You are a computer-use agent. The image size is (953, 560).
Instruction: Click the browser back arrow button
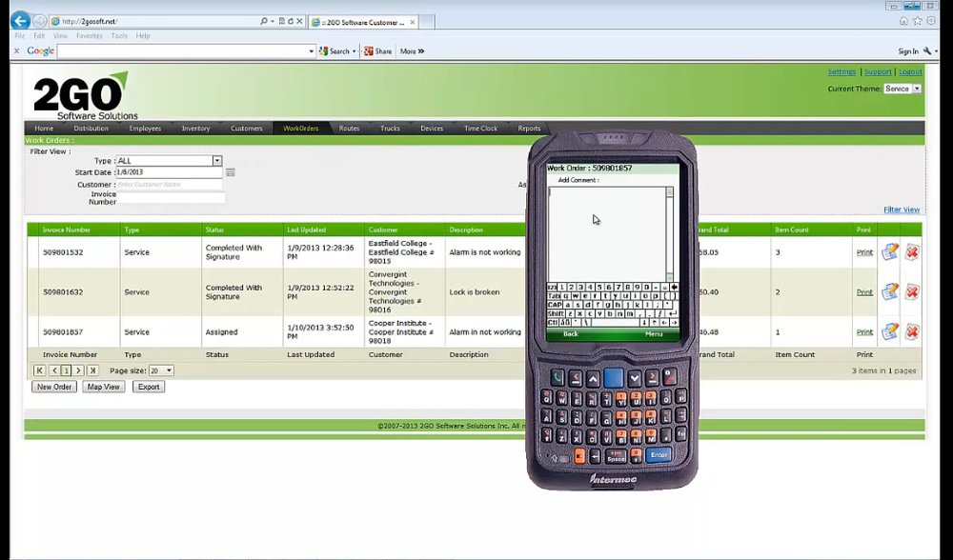(x=21, y=21)
